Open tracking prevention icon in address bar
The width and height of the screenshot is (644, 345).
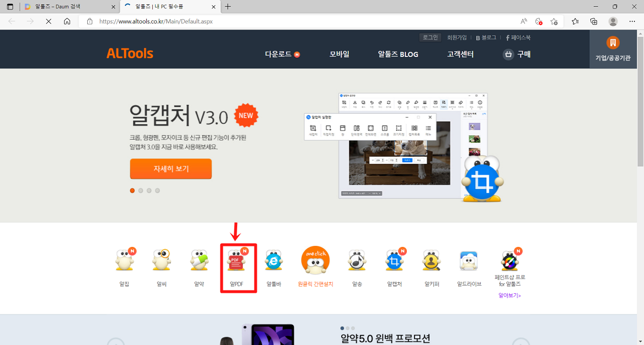(539, 22)
